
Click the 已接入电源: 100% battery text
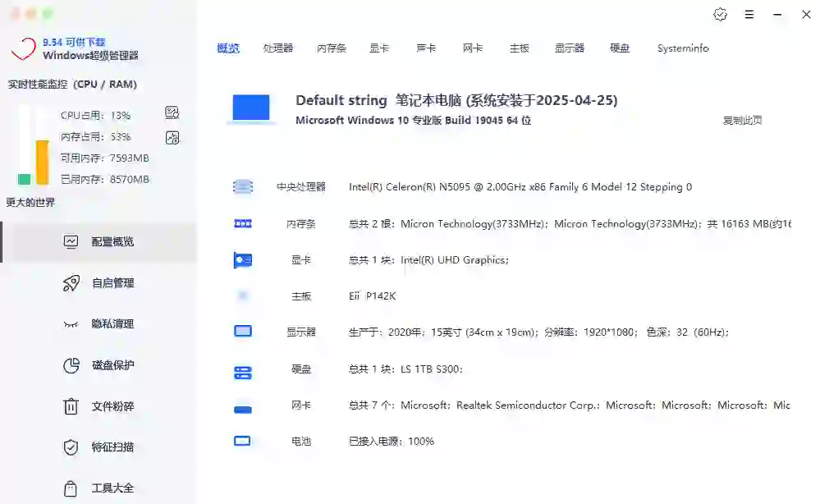(x=392, y=442)
